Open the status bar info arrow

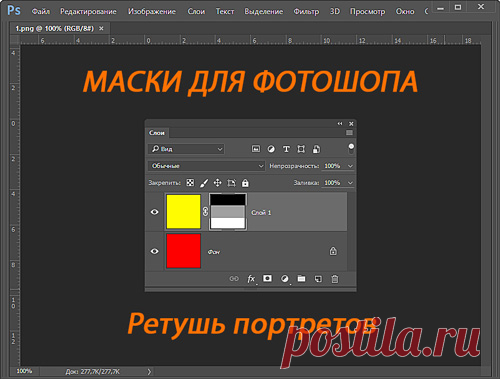tap(149, 371)
